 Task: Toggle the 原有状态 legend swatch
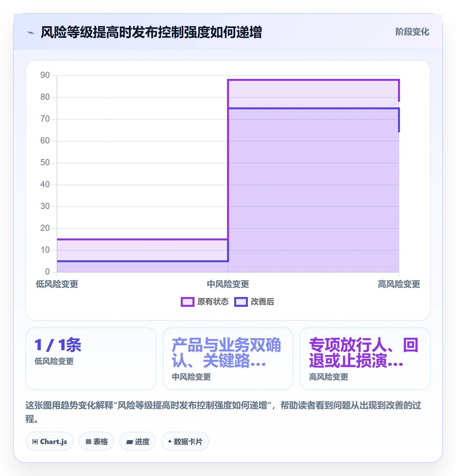pos(187,302)
